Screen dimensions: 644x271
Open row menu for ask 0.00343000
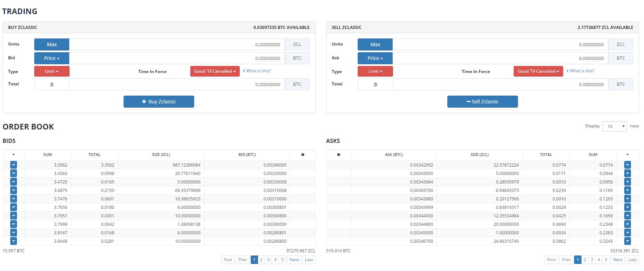(x=627, y=173)
